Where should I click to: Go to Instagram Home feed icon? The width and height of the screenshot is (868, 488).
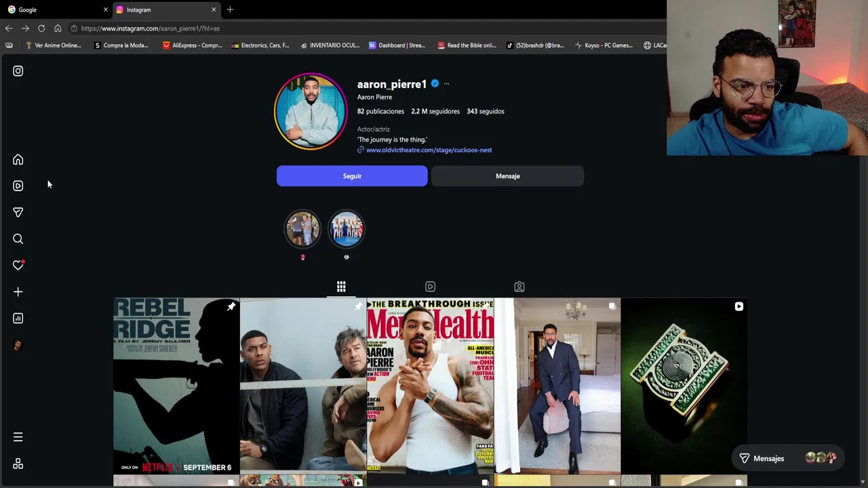(18, 159)
